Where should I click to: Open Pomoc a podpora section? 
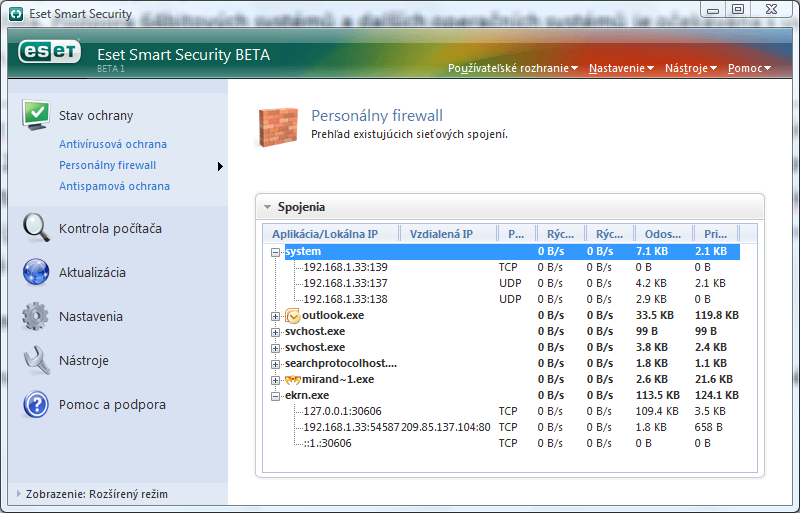[x=112, y=405]
